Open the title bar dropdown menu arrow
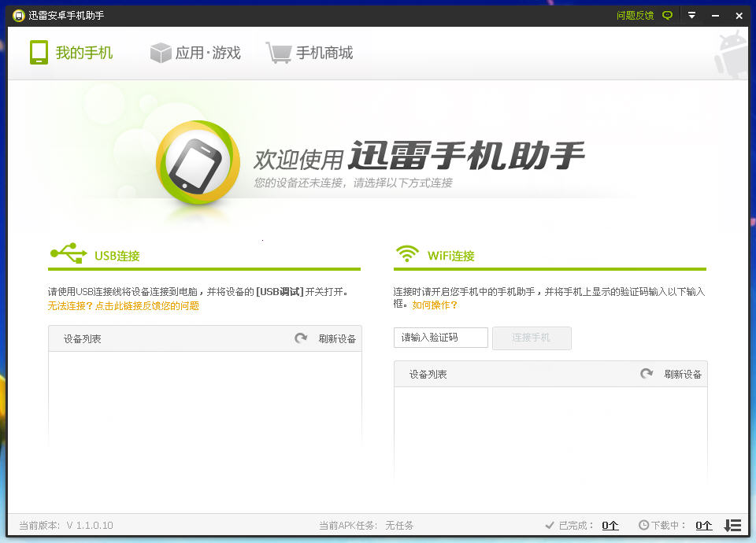Viewport: 756px width, 543px height. (x=691, y=16)
